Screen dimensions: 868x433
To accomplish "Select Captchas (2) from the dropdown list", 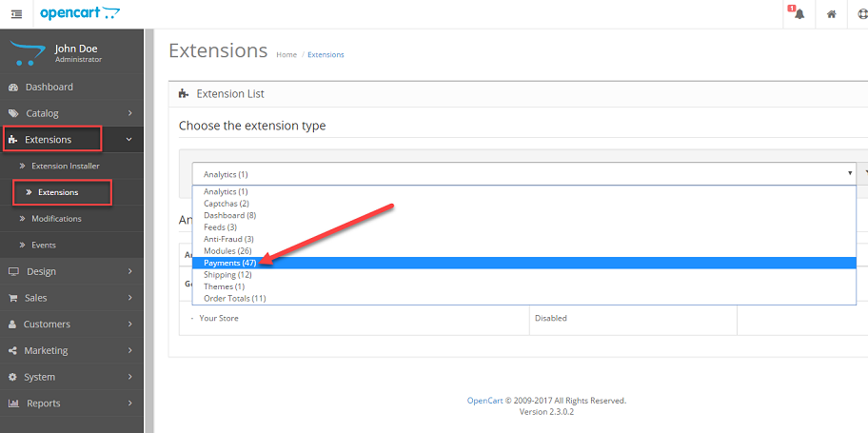I will click(523, 204).
